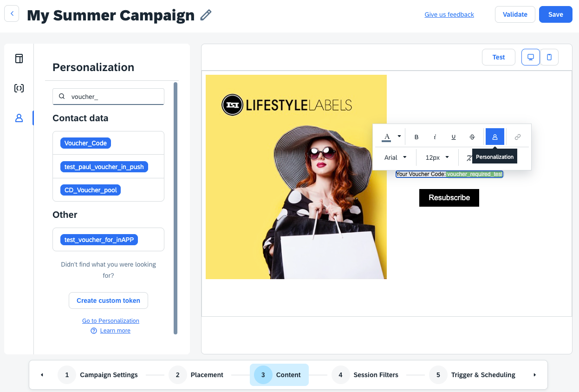Click Create custom token button
Screen dimensions: 579x392
pos(108,301)
